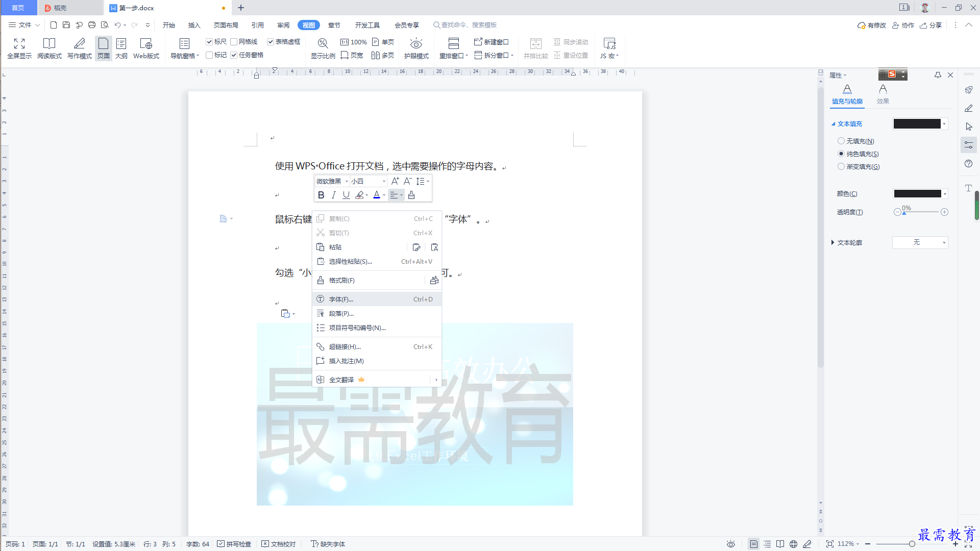
Task: Click the New Window icon
Action: click(491, 42)
